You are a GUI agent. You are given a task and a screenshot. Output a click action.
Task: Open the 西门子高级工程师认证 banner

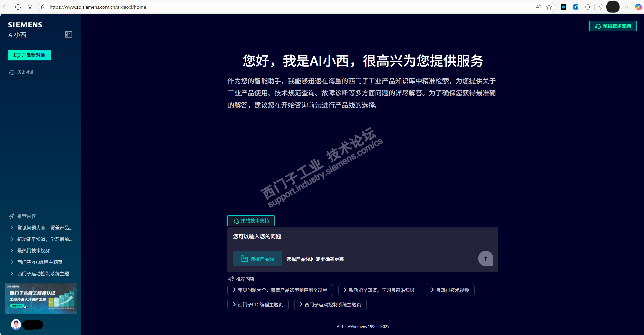click(x=41, y=299)
